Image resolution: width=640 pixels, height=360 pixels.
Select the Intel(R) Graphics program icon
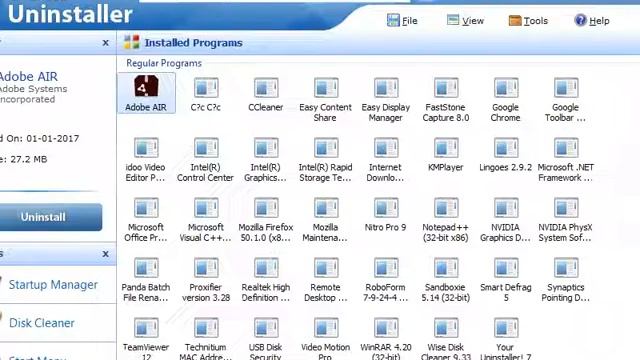click(266, 147)
